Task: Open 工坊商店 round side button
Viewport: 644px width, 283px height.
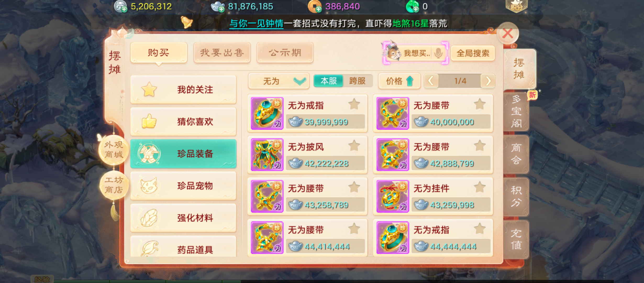Action: [x=114, y=185]
